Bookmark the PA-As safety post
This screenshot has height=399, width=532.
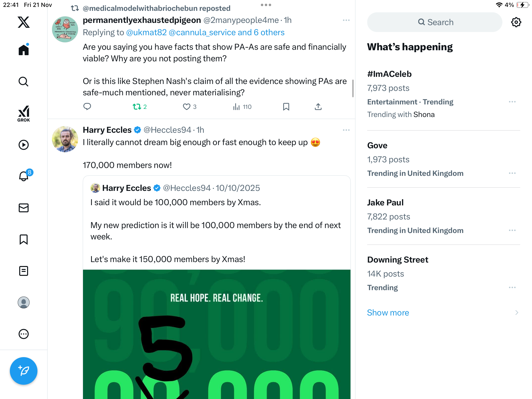coord(286,107)
